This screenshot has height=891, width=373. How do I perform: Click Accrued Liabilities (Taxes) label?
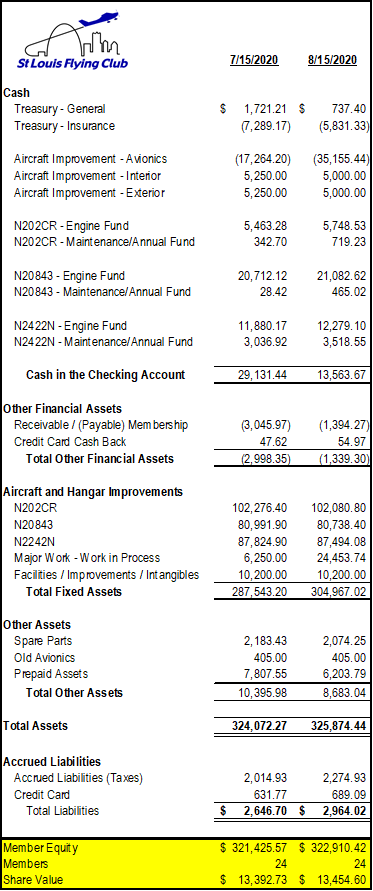point(78,778)
